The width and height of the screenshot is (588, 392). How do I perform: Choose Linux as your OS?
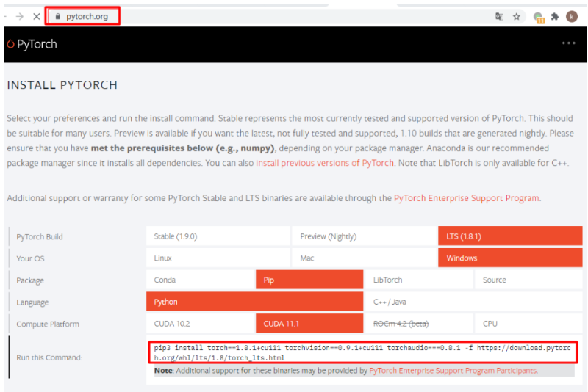(218, 258)
